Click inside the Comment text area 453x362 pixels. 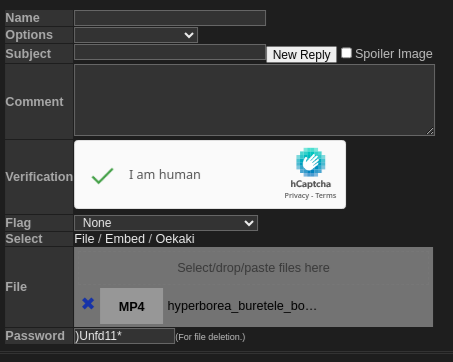pyautogui.click(x=254, y=100)
